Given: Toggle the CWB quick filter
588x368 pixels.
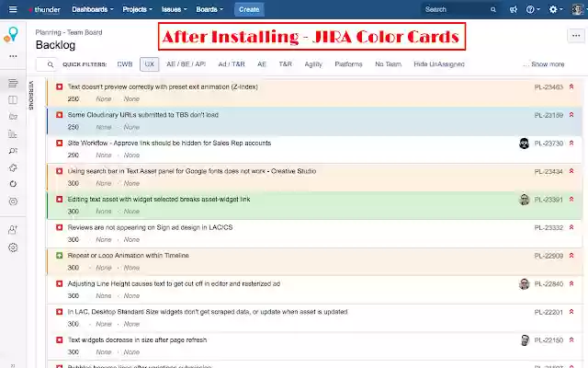Looking at the screenshot, I should (125, 64).
